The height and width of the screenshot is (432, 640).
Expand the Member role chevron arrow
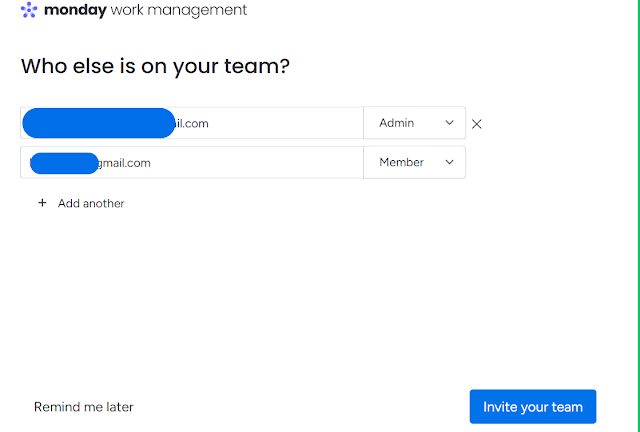[x=449, y=162]
